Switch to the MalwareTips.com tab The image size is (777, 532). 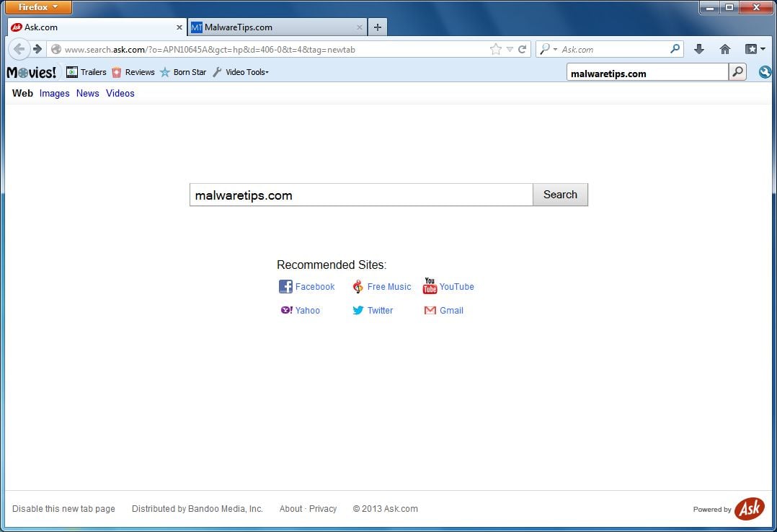[277, 27]
